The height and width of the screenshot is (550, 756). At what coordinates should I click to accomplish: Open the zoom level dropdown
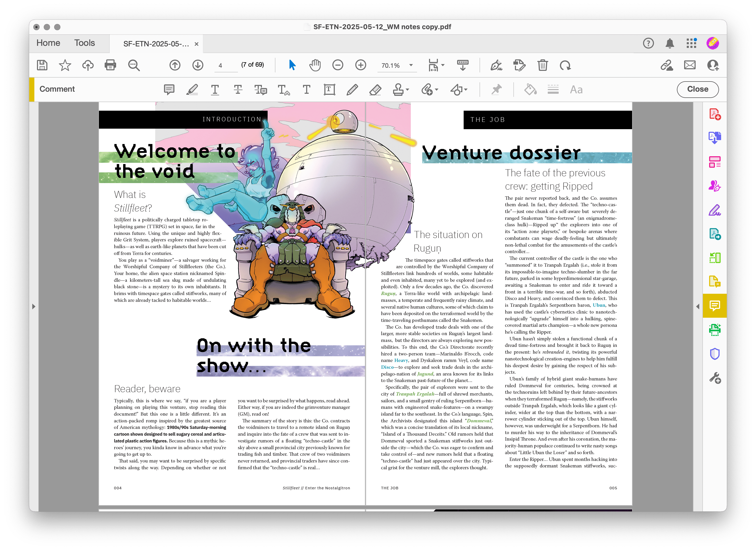[x=411, y=65]
